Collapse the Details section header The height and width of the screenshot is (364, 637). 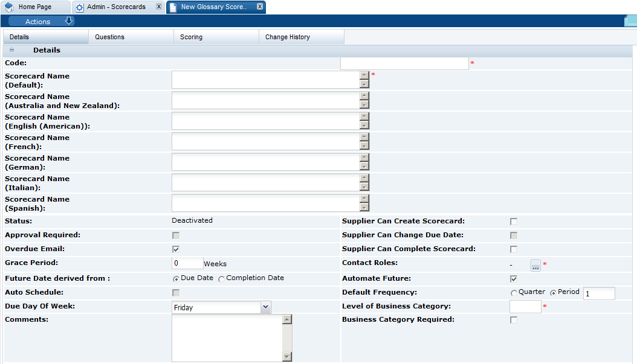pyautogui.click(x=11, y=49)
